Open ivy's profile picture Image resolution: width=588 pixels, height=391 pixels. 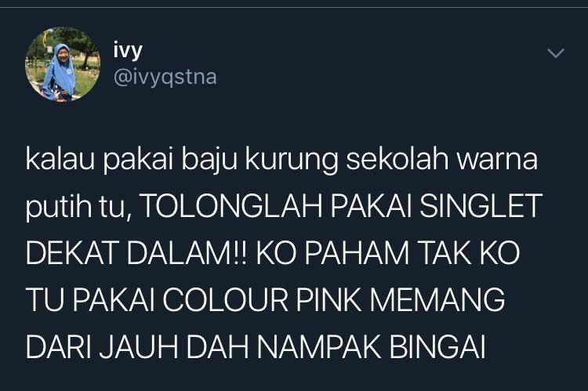click(63, 64)
